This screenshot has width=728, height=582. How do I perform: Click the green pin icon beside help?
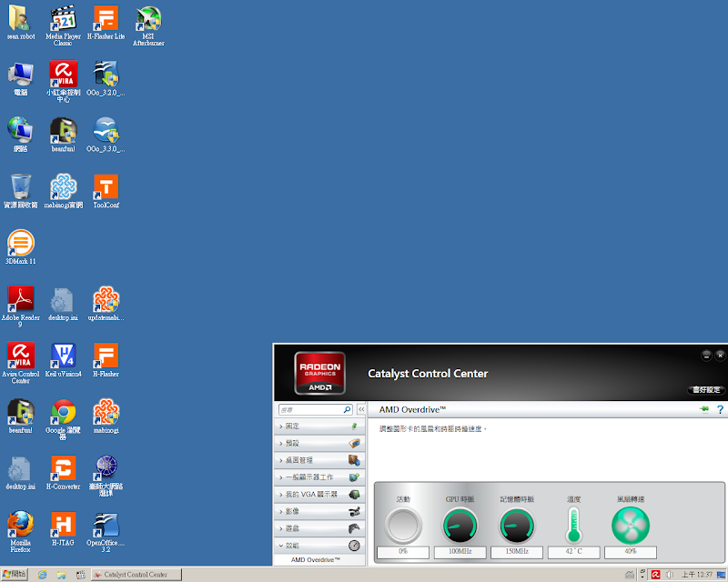[x=704, y=409]
